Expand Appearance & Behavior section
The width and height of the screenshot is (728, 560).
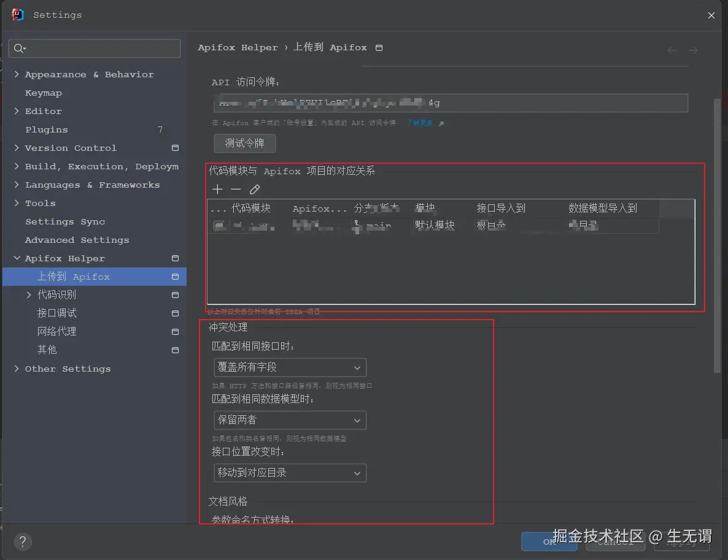pyautogui.click(x=17, y=74)
